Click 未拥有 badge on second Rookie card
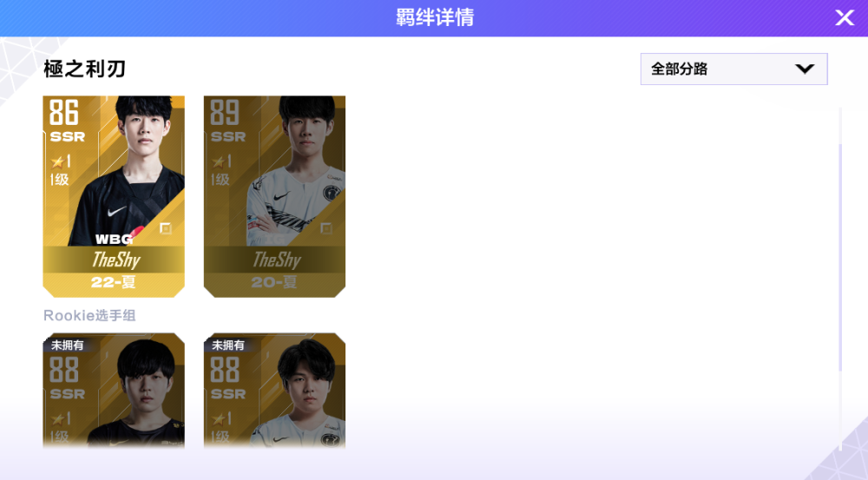The width and height of the screenshot is (868, 480). 227,345
